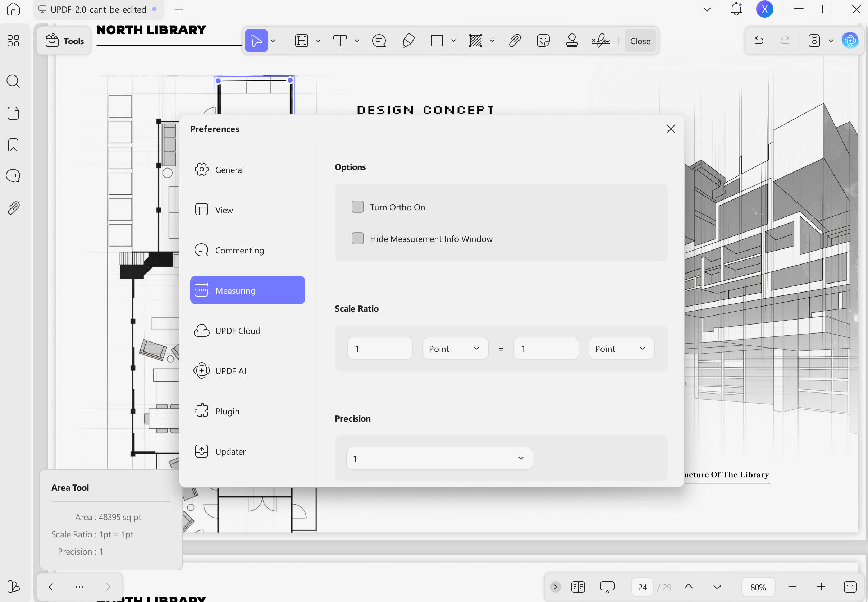Open the UPDF AI assistant icon
This screenshot has width=868, height=602.
click(850, 40)
